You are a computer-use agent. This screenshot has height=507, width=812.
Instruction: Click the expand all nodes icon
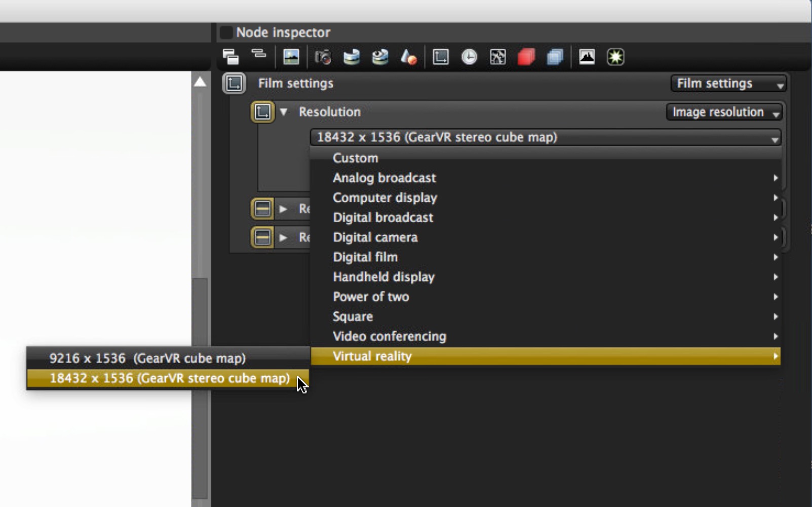click(x=230, y=57)
